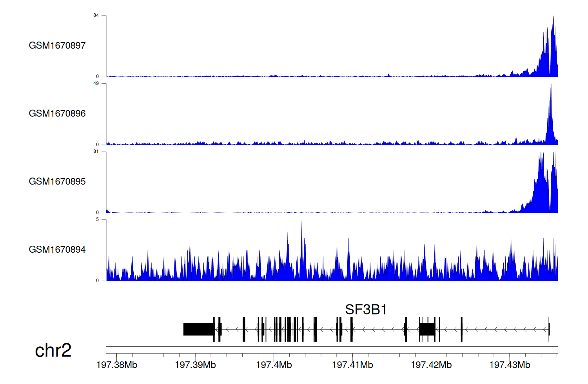Select the GSM1670894 track label

[x=57, y=250]
